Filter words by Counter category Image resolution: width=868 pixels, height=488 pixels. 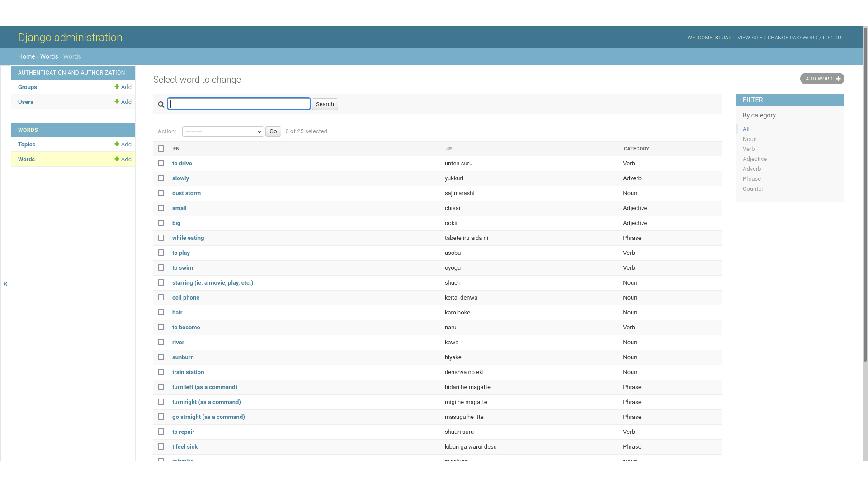pyautogui.click(x=753, y=188)
